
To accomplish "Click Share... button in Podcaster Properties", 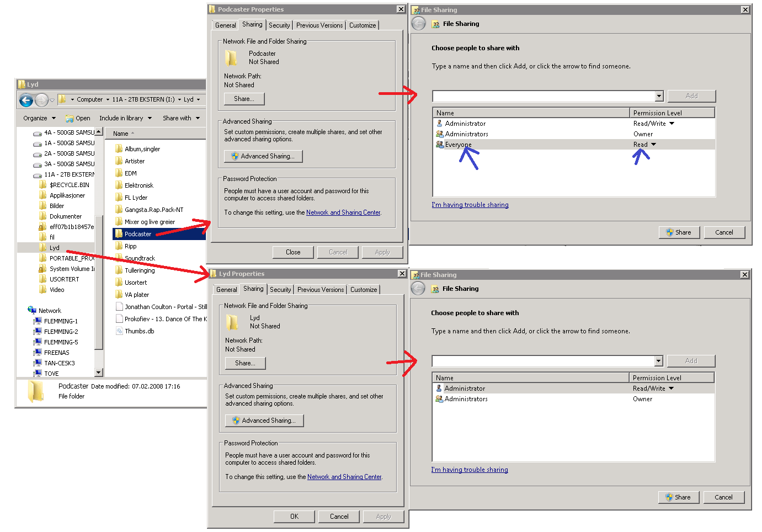I will tap(244, 99).
